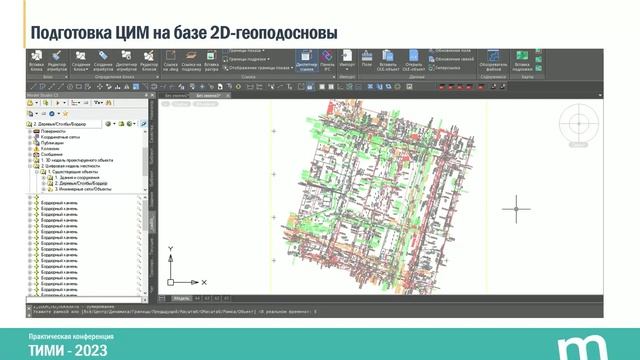Viewport: 640px width, 360px height.
Task: Click Открыть OLE-объект button
Action: [413, 61]
